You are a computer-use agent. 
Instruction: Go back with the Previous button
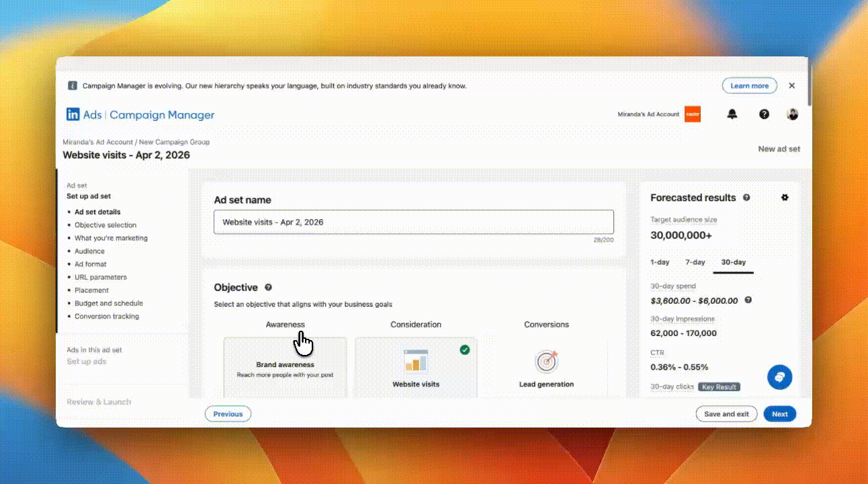228,414
